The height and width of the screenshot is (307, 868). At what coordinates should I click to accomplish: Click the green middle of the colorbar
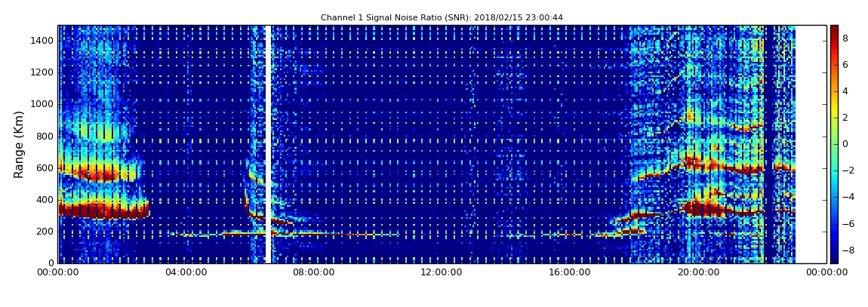(834, 144)
